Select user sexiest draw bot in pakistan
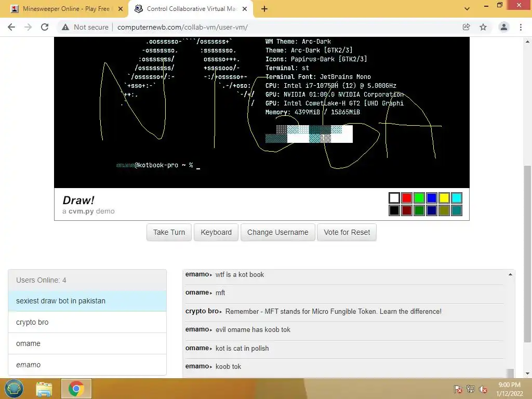This screenshot has height=399, width=532. [87, 301]
